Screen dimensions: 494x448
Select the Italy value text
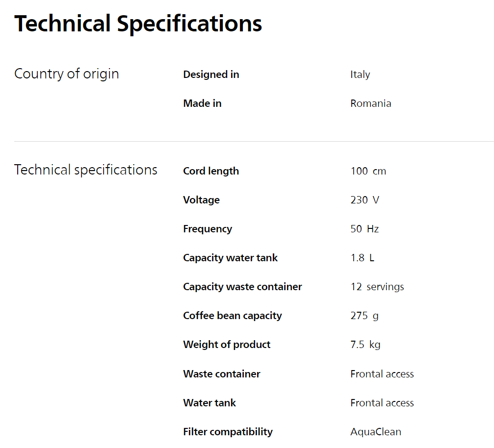point(360,75)
